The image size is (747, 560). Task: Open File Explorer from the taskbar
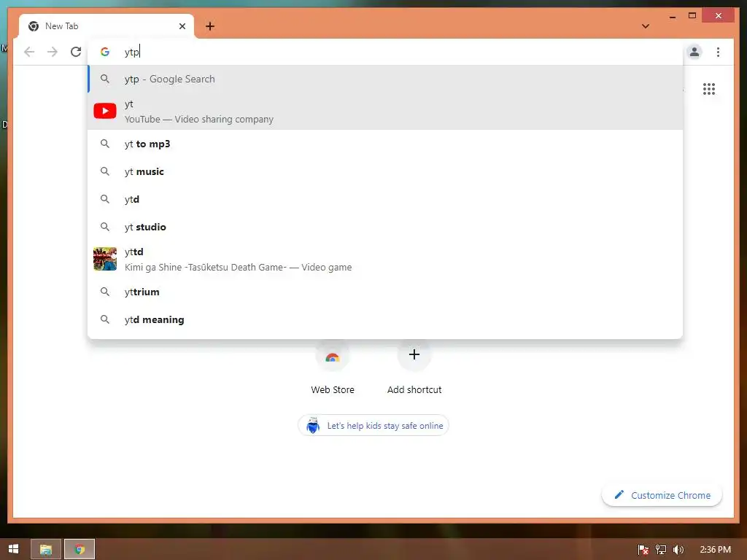pos(46,550)
